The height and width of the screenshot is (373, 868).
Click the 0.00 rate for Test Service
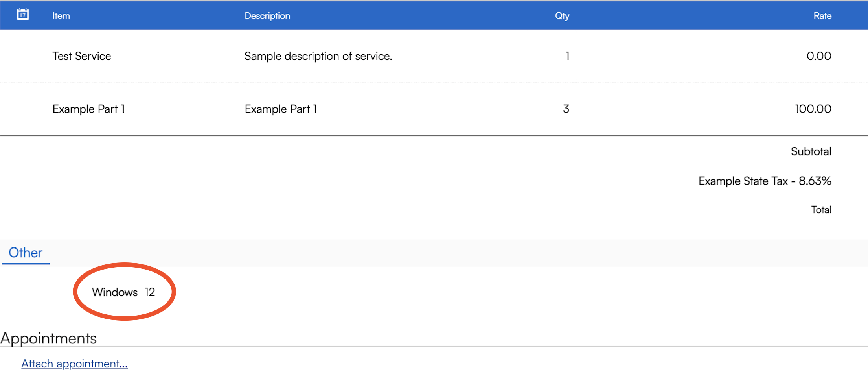(818, 56)
